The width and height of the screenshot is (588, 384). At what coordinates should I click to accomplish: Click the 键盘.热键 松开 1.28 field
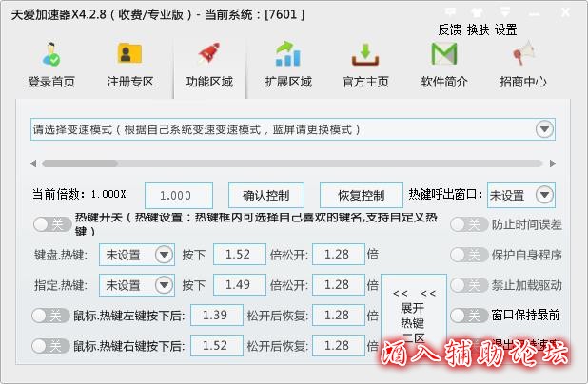point(339,255)
